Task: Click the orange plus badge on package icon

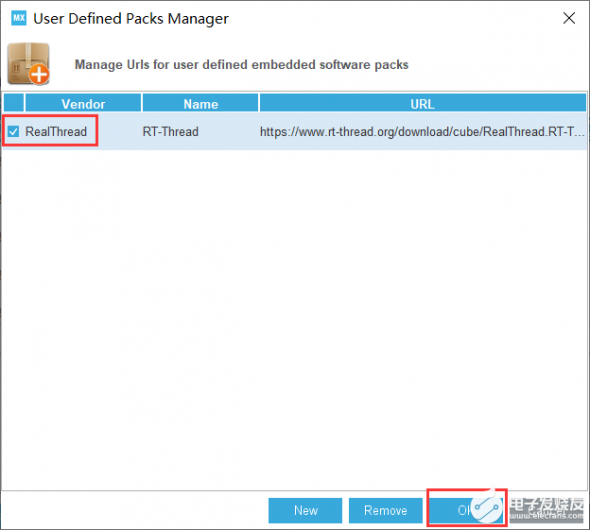Action: pos(39,74)
